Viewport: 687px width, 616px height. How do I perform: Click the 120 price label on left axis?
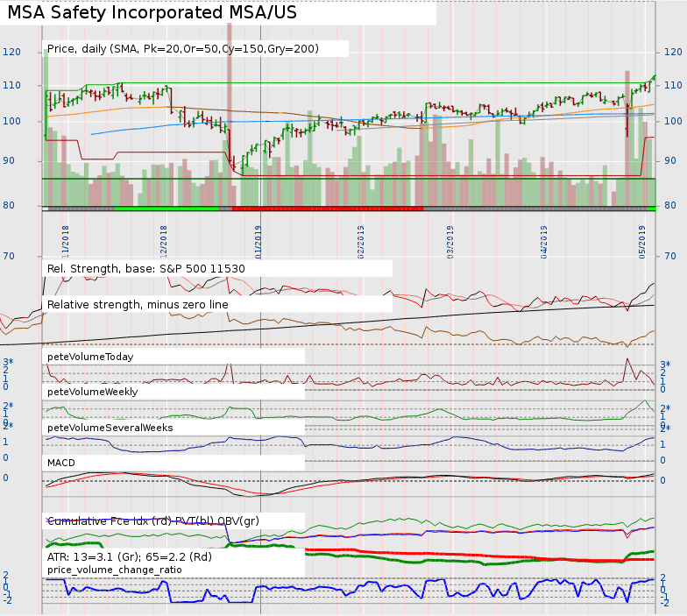pyautogui.click(x=12, y=53)
